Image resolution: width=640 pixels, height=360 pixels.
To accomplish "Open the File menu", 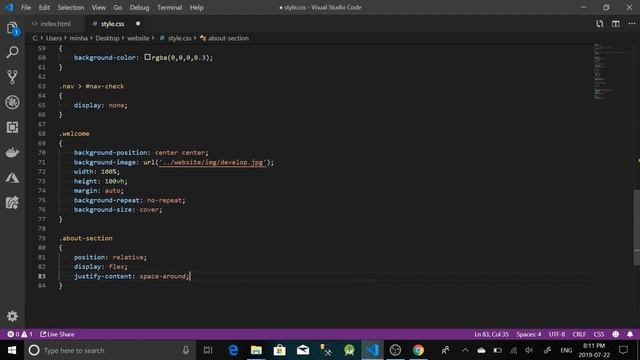I will [26, 7].
